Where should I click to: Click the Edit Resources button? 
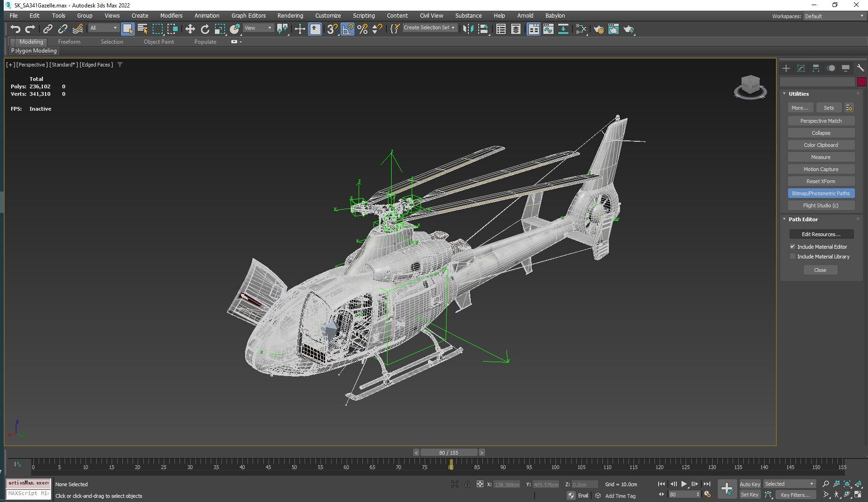click(x=821, y=234)
